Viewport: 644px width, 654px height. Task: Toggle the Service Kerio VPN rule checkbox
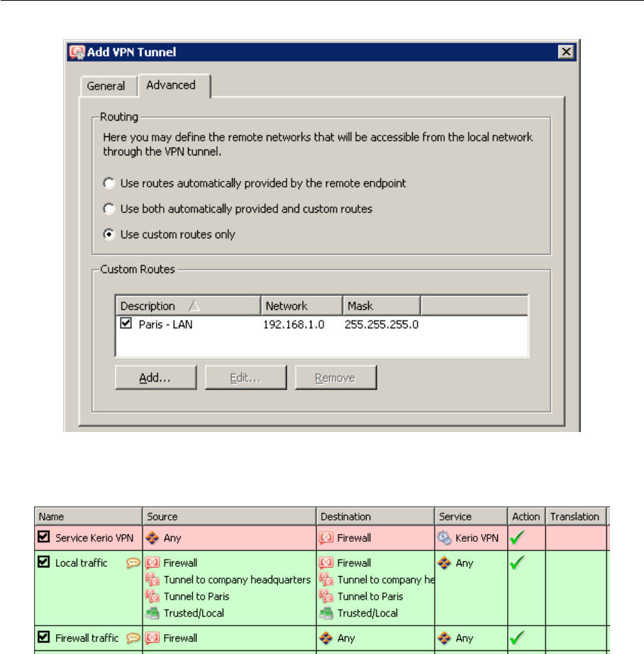tap(44, 537)
